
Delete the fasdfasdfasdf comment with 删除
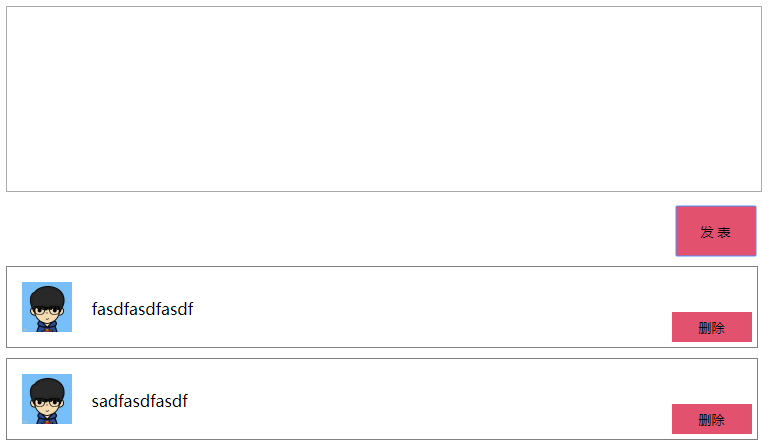712,327
